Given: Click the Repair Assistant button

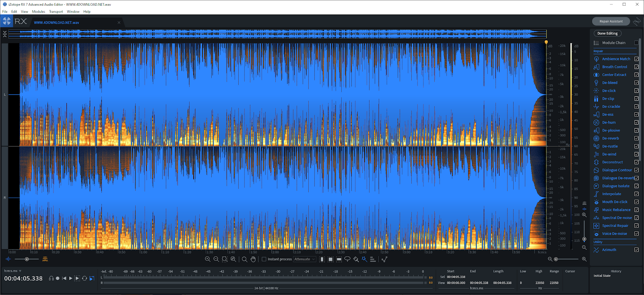Looking at the screenshot, I should click(x=611, y=21).
